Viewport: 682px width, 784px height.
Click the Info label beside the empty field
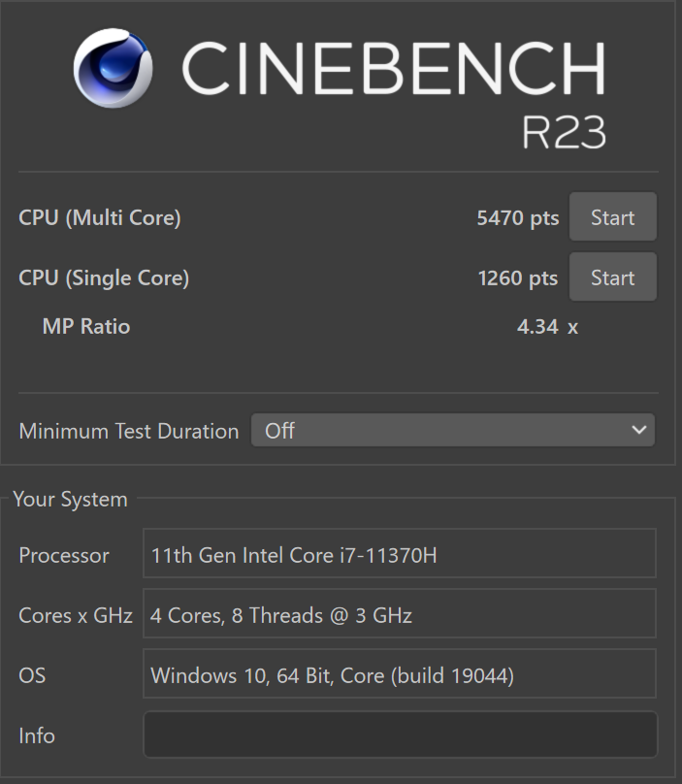[37, 735]
